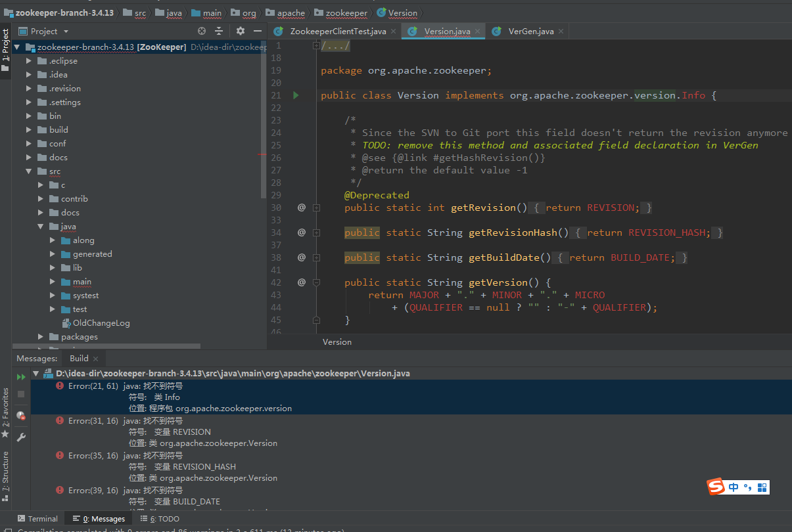Image resolution: width=792 pixels, height=532 pixels.
Task: Expand the .eclipse folder arrow
Action: click(x=29, y=61)
